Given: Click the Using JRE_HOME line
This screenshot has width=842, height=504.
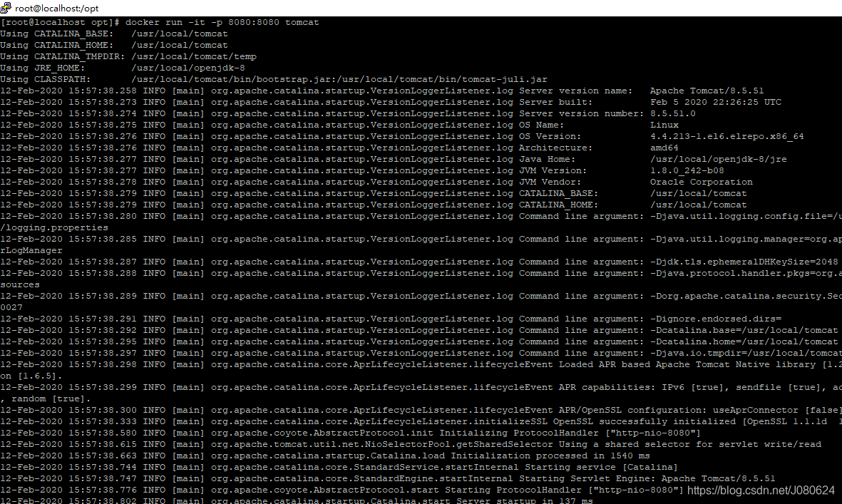Looking at the screenshot, I should 123,68.
